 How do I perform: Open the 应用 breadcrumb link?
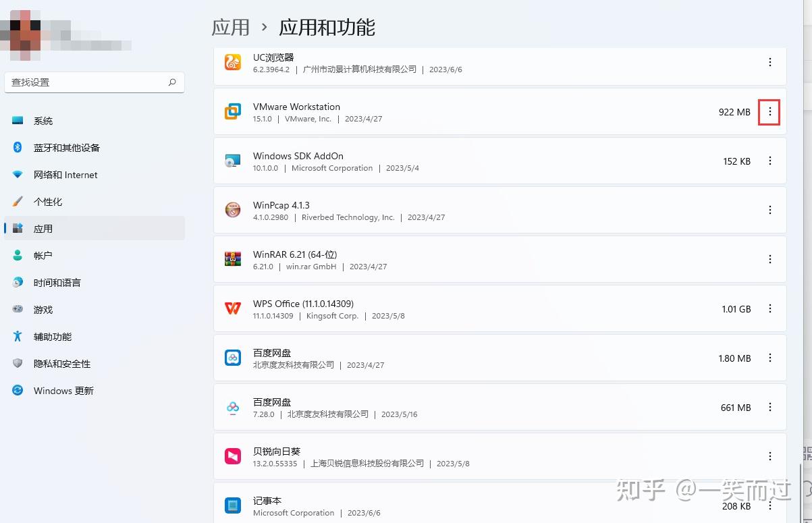coord(230,27)
